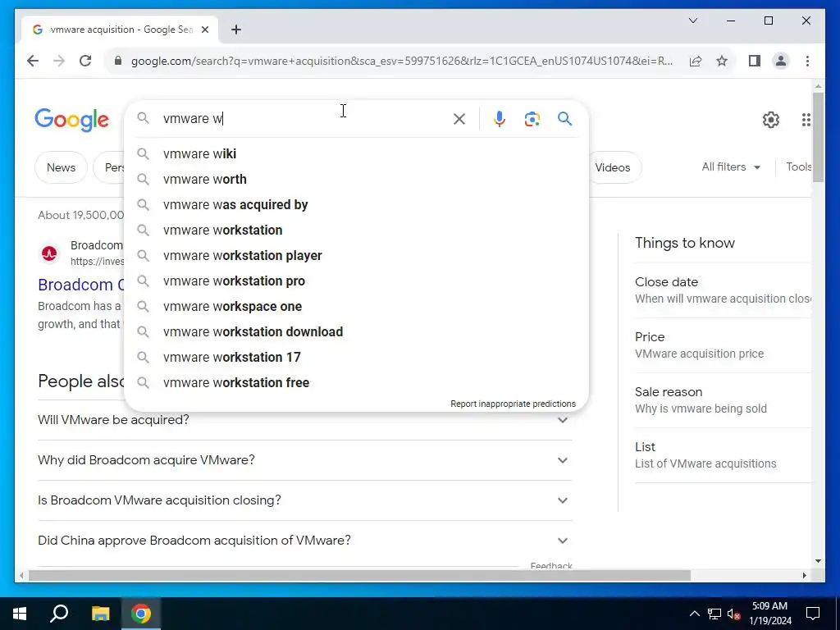Select the 'vmware wiki' suggestion
Viewport: 840px width, 630px height.
(356, 153)
